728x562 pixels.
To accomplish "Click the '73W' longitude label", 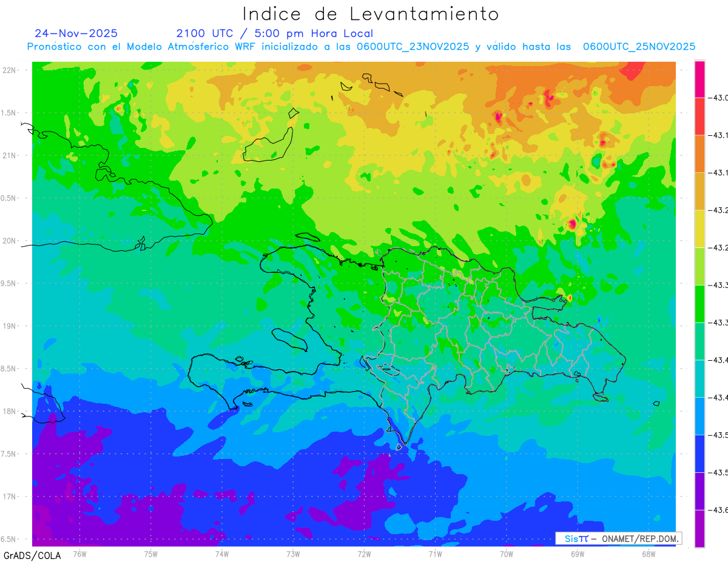I will 293,554.
